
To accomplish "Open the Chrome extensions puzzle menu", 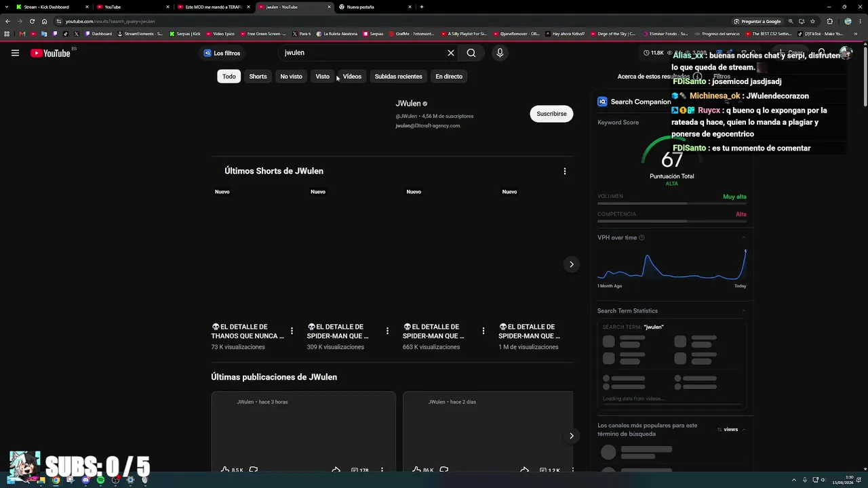I will 830,22.
